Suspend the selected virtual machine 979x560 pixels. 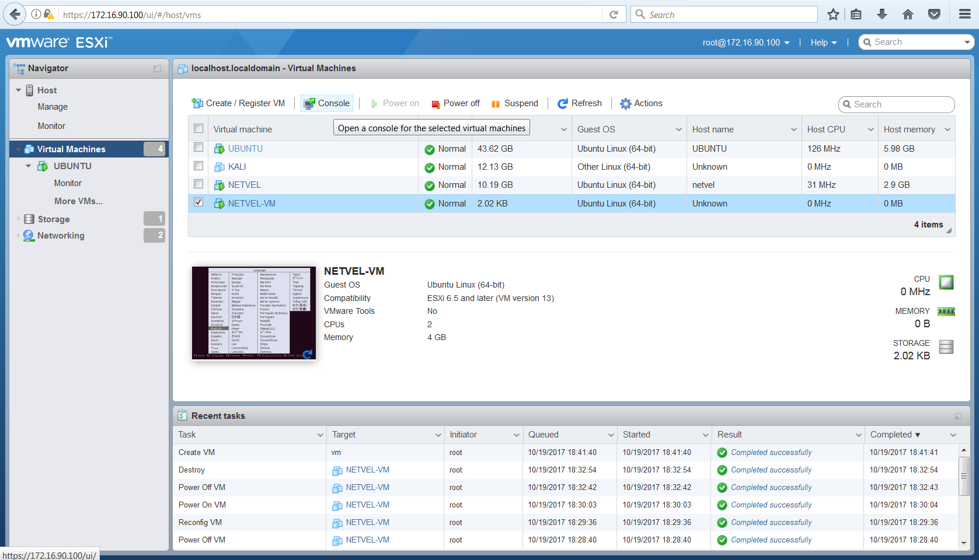pos(514,103)
